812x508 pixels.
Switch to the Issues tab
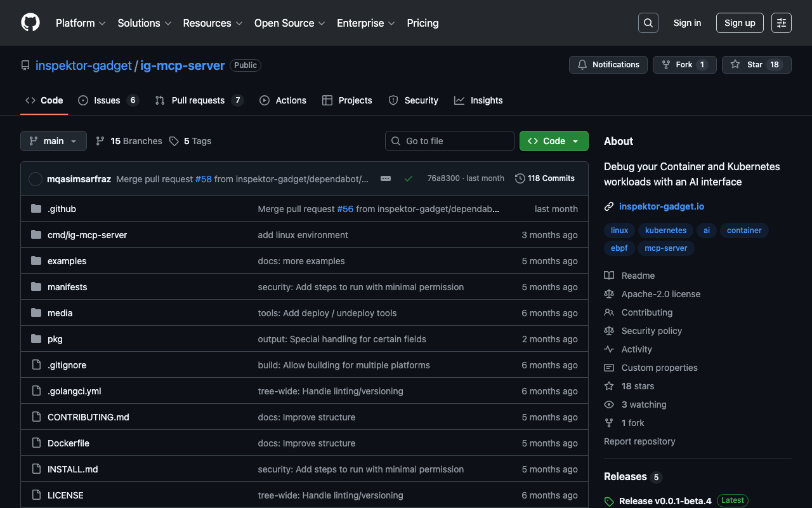click(x=107, y=100)
